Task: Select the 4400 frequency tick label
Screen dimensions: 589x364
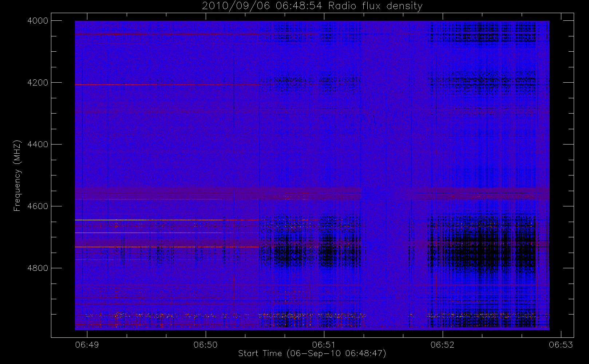Action: click(x=37, y=145)
